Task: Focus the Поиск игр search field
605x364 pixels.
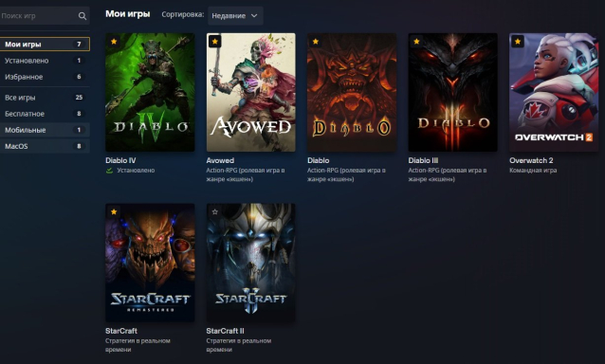Action: tap(39, 16)
